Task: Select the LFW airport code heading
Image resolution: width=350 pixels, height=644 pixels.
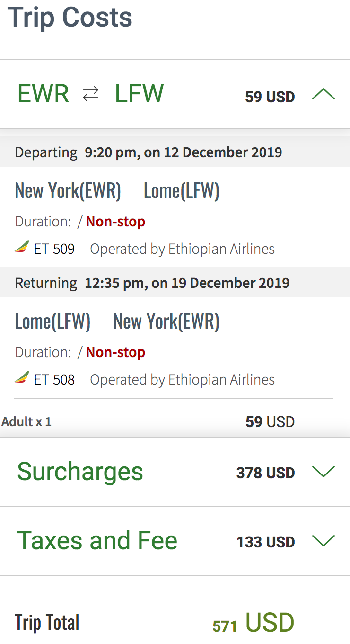Action: point(140,93)
